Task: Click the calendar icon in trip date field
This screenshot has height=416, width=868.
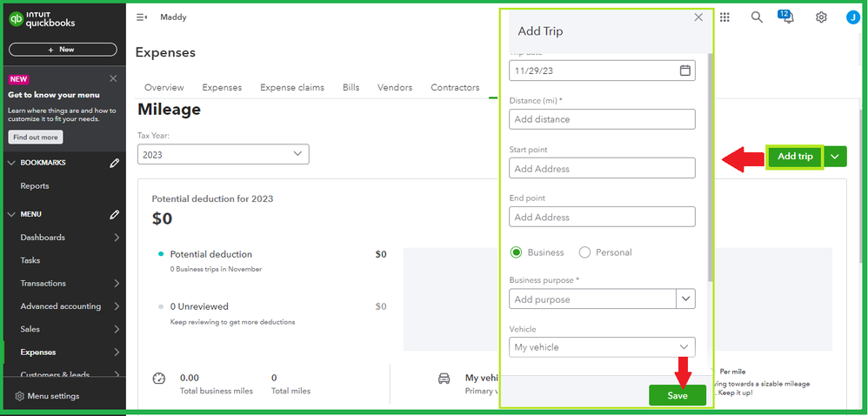Action: coord(684,70)
